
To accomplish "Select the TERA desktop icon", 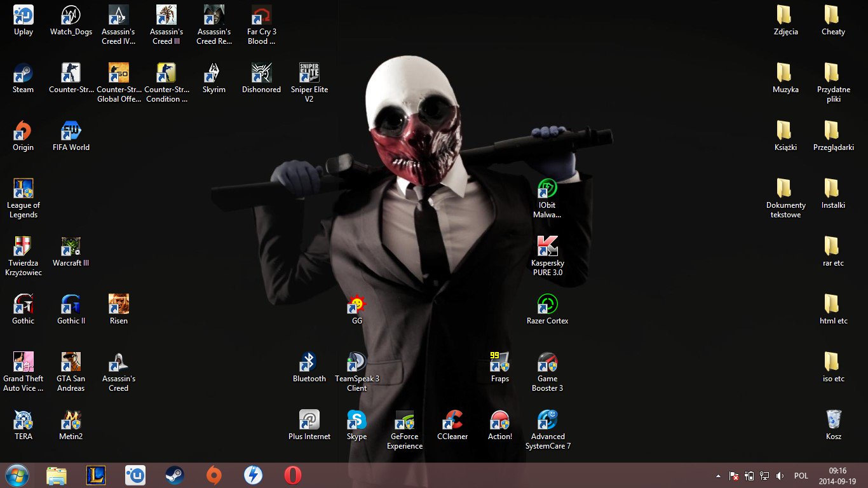I will (x=24, y=425).
